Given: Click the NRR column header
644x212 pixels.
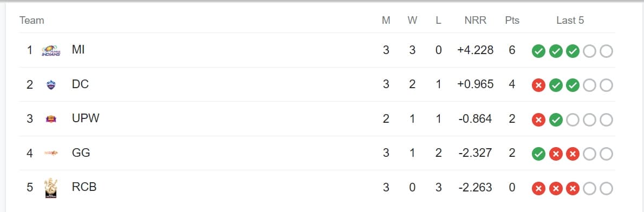Looking at the screenshot, I should tap(475, 21).
